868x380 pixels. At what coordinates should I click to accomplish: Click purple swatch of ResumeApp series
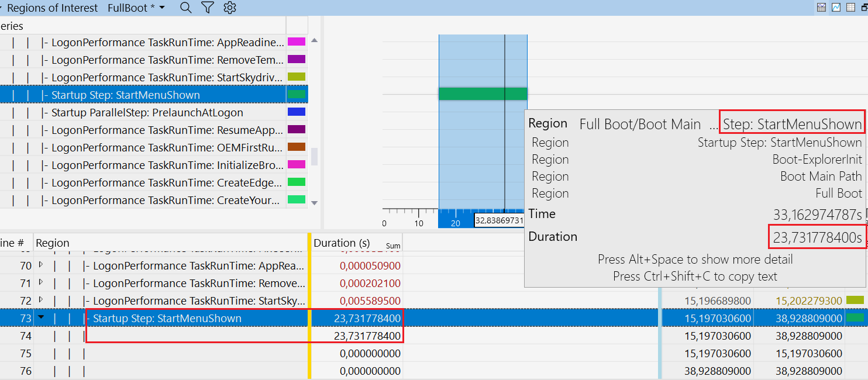[x=297, y=130]
